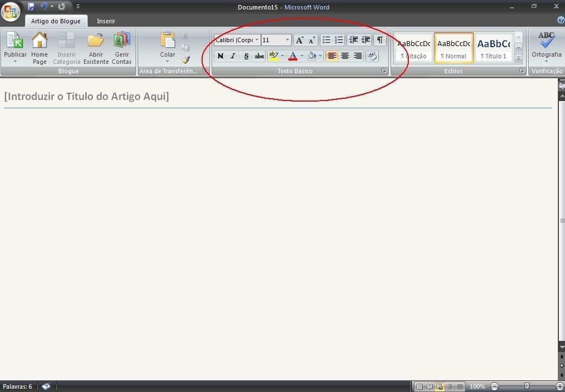The image size is (565, 392).
Task: Align text left
Action: coord(332,56)
